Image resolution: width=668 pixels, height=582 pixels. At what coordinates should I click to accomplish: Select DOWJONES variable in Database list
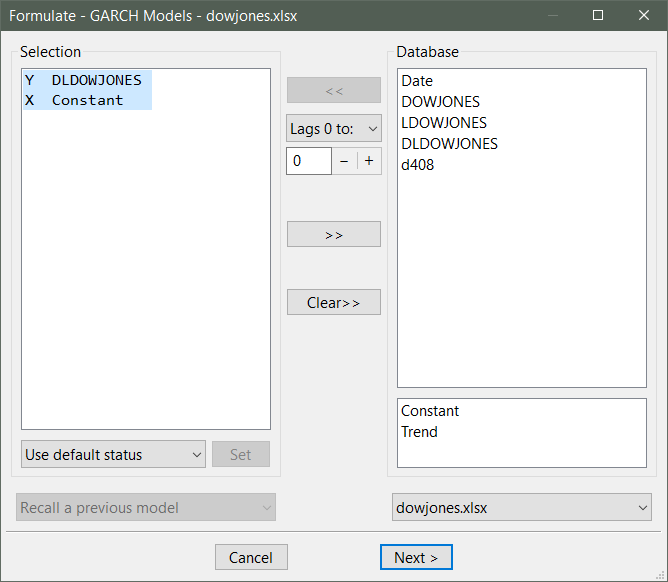click(440, 101)
